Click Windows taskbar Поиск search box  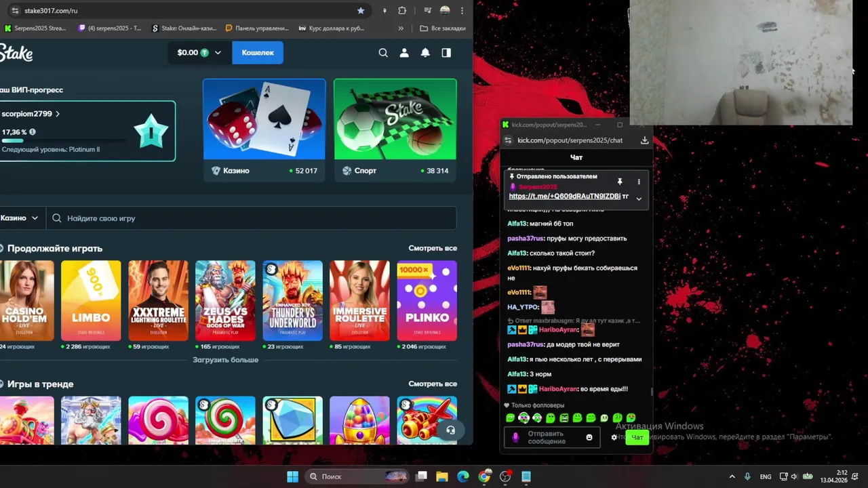[357, 476]
